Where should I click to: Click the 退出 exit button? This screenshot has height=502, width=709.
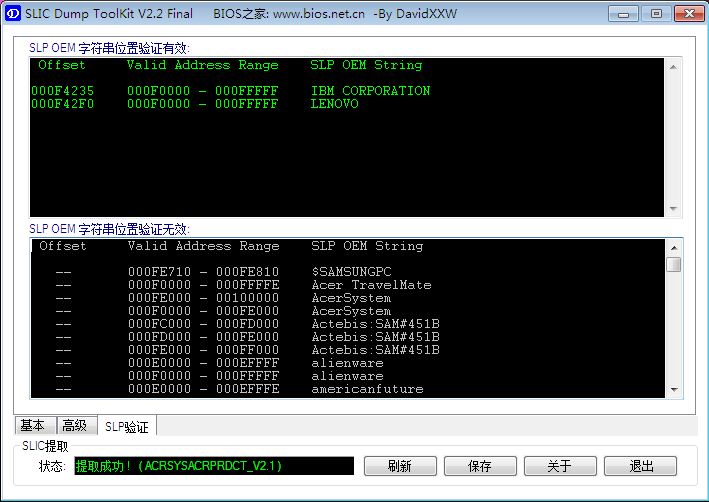click(640, 466)
